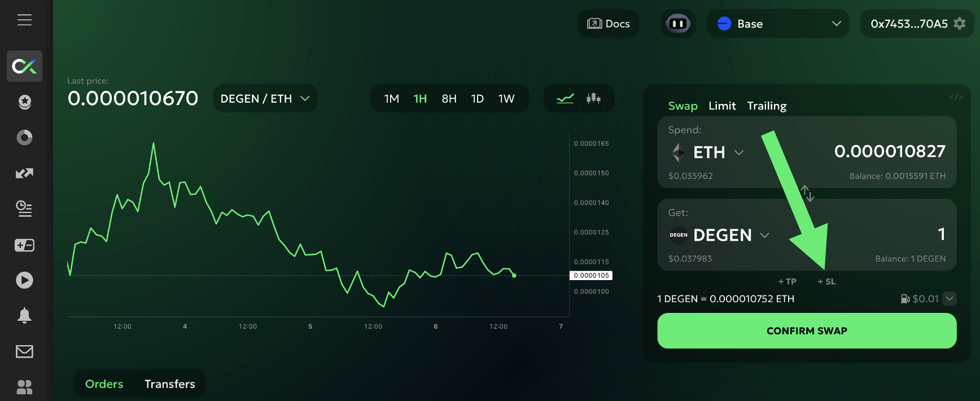Open the Docs link
Image resolution: width=980 pixels, height=401 pixels.
click(609, 24)
